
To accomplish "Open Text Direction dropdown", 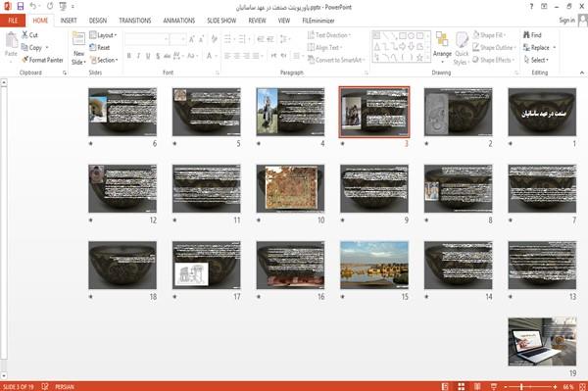I will 329,35.
